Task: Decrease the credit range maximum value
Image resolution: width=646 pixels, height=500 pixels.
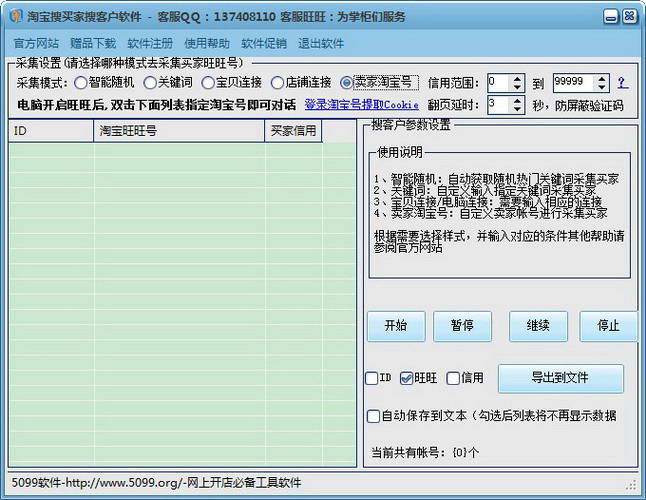Action: (x=602, y=87)
